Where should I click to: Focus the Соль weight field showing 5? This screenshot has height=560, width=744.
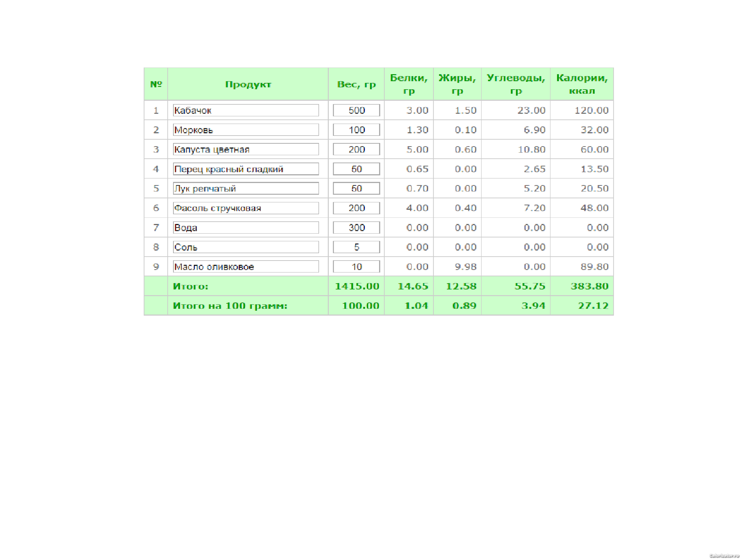tap(357, 247)
